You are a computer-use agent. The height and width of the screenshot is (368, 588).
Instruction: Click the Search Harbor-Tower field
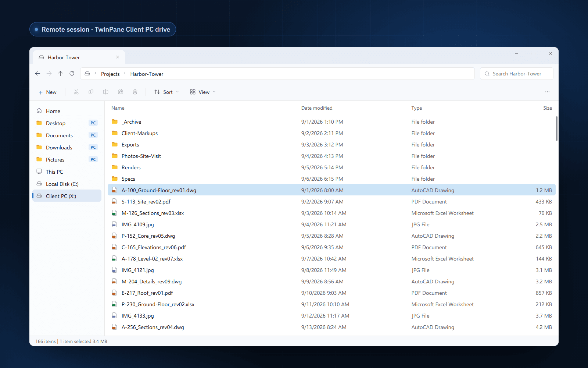(x=516, y=74)
